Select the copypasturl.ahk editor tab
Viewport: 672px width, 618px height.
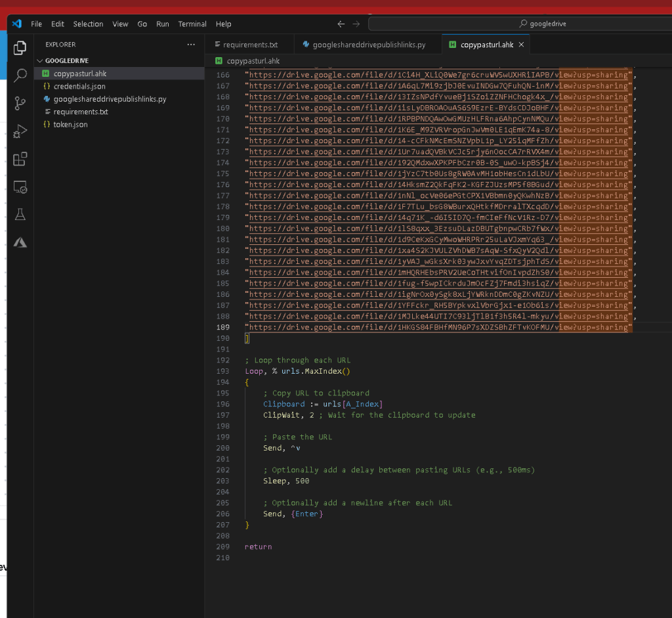click(x=486, y=45)
